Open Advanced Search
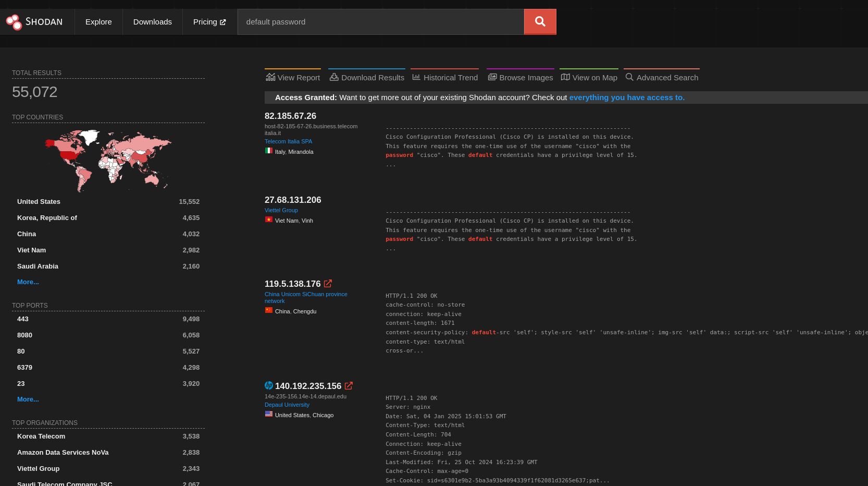This screenshot has width=868, height=486. (662, 77)
